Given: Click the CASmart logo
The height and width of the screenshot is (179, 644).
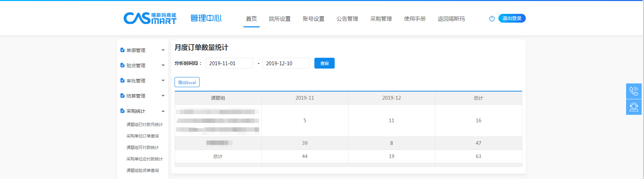Looking at the screenshot, I should point(150,18).
